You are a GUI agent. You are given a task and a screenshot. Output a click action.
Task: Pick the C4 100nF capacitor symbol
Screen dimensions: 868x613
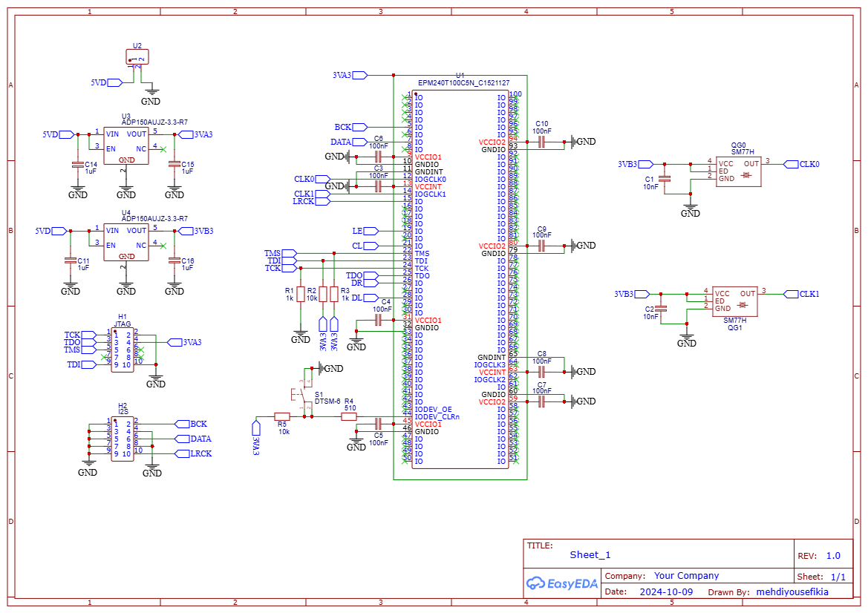coord(379,321)
